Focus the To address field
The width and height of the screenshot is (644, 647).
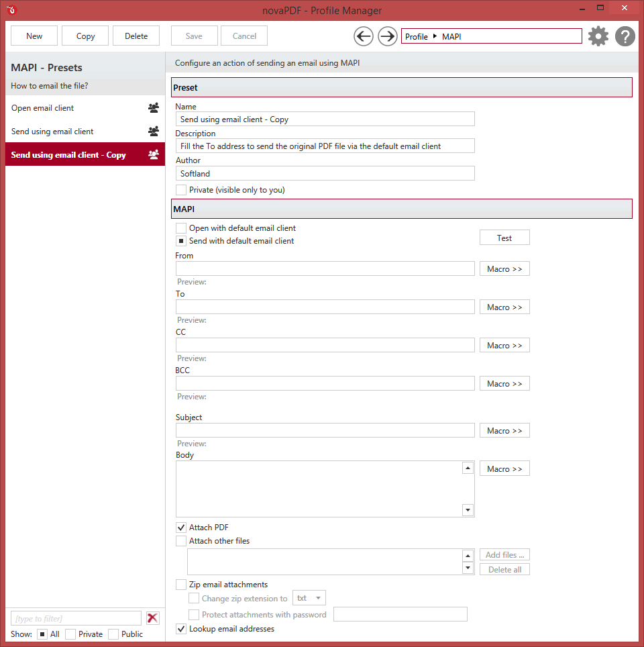325,307
